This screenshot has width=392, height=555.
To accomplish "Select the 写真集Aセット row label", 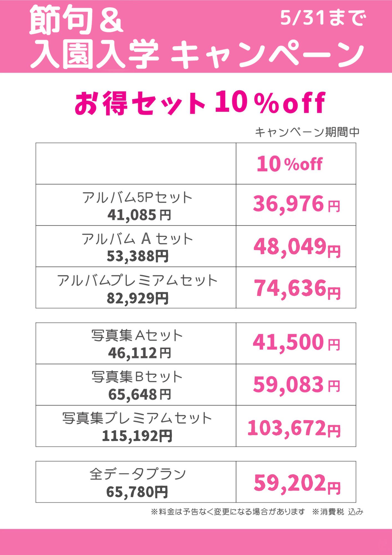I will click(137, 335).
